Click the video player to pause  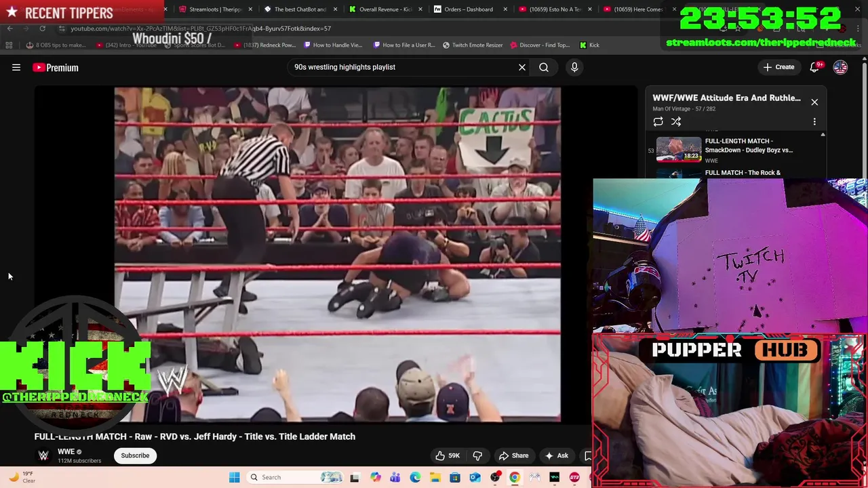coord(337,254)
